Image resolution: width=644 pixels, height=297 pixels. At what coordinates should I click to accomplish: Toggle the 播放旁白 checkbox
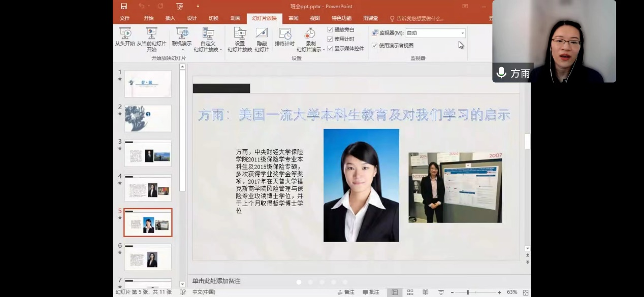(x=330, y=29)
